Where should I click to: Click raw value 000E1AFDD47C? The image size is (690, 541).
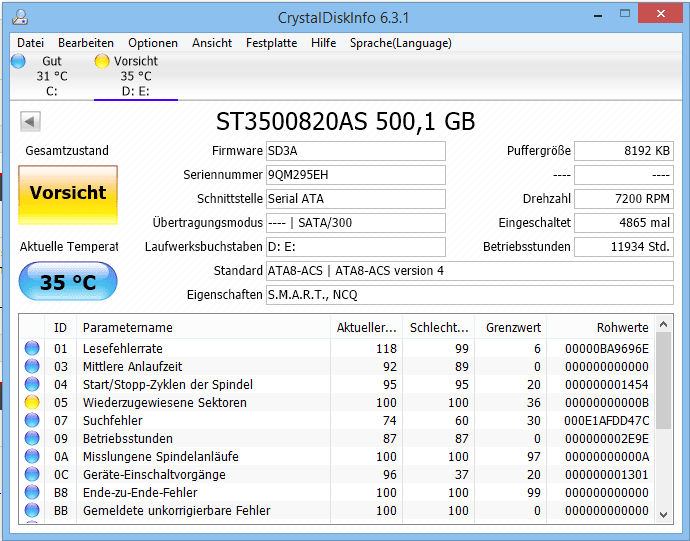point(606,421)
